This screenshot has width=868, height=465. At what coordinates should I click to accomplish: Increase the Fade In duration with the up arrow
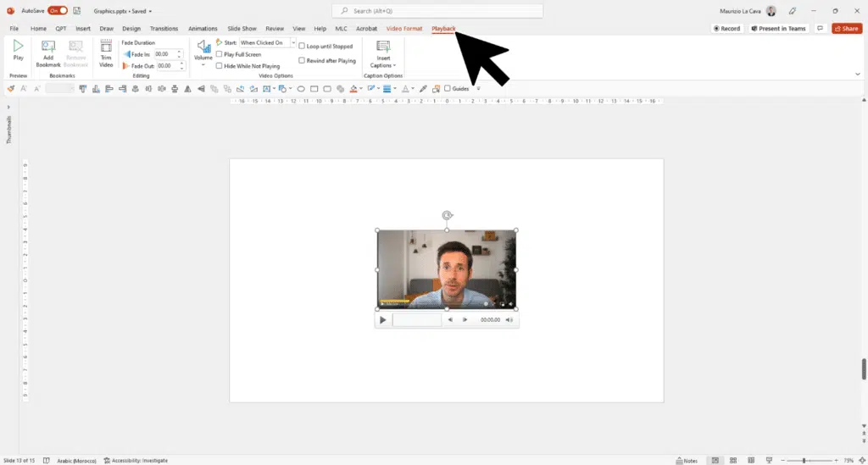pyautogui.click(x=179, y=52)
